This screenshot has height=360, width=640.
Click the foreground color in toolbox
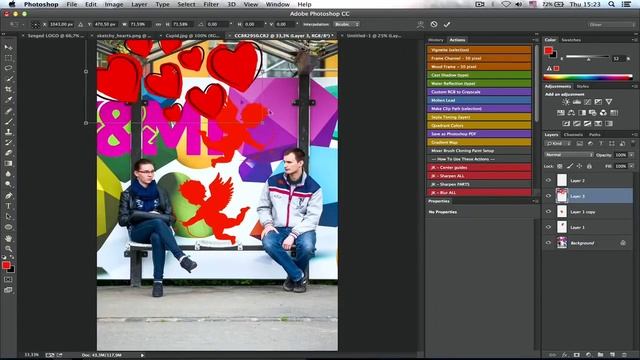tap(6, 265)
